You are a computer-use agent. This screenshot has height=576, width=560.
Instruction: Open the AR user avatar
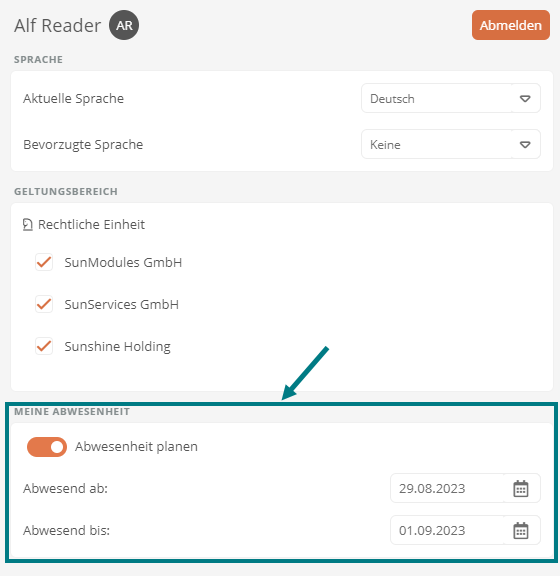[x=124, y=25]
